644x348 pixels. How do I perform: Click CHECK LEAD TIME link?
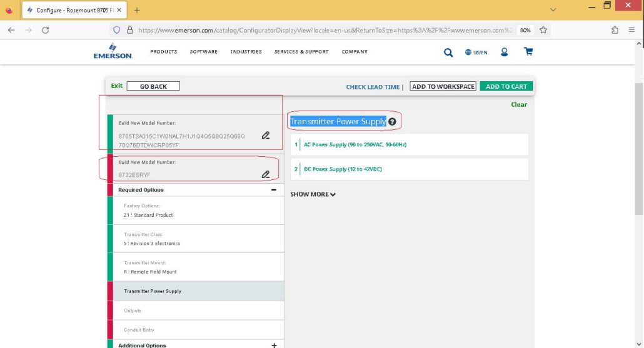373,87
